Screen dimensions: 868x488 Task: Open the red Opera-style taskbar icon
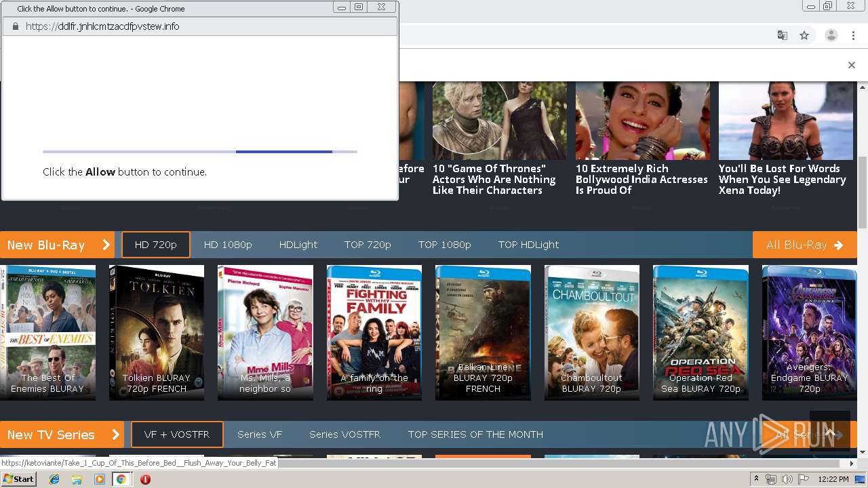[x=145, y=479]
